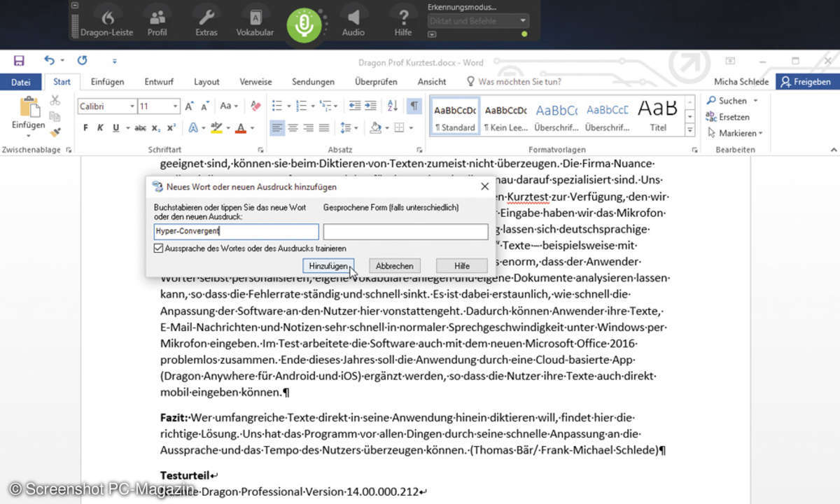Image resolution: width=840 pixels, height=504 pixels.
Task: Open the Dragon Vokabular menu
Action: pyautogui.click(x=255, y=23)
